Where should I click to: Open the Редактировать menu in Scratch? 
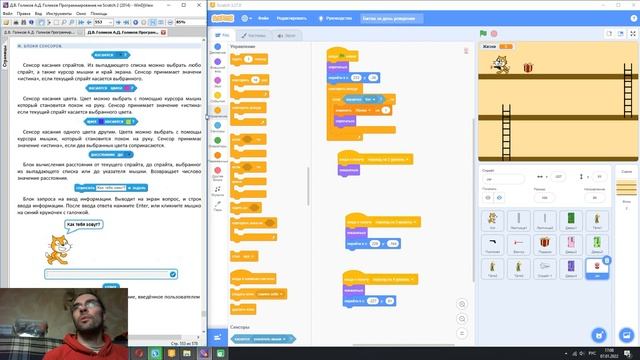[291, 18]
